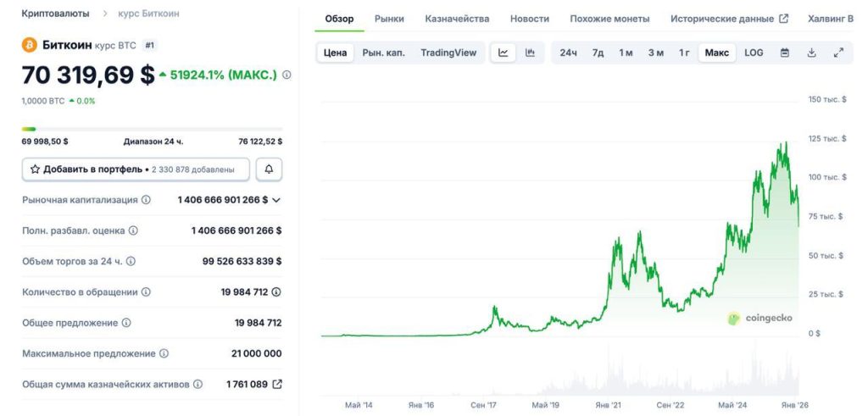Open the Рынки tab
868x416 pixels.
[x=389, y=19]
